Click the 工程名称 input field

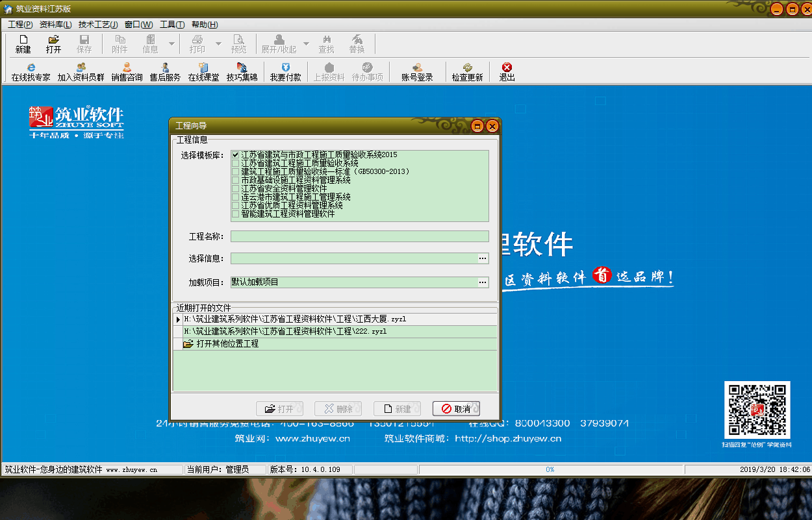(359, 236)
